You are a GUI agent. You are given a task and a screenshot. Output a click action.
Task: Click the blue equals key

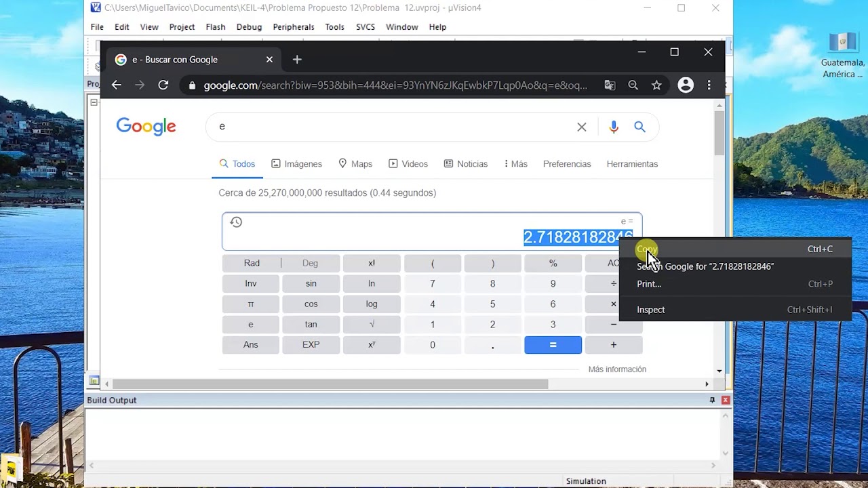click(553, 344)
